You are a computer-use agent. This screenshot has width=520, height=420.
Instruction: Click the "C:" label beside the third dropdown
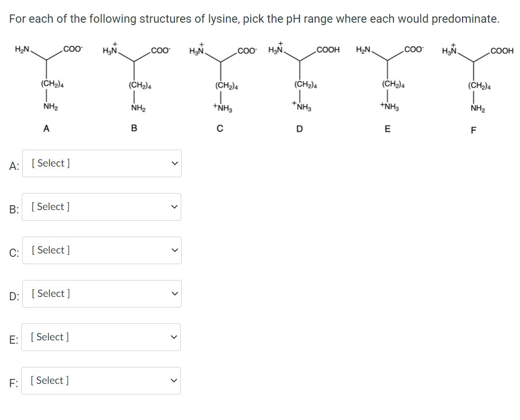pyautogui.click(x=14, y=251)
